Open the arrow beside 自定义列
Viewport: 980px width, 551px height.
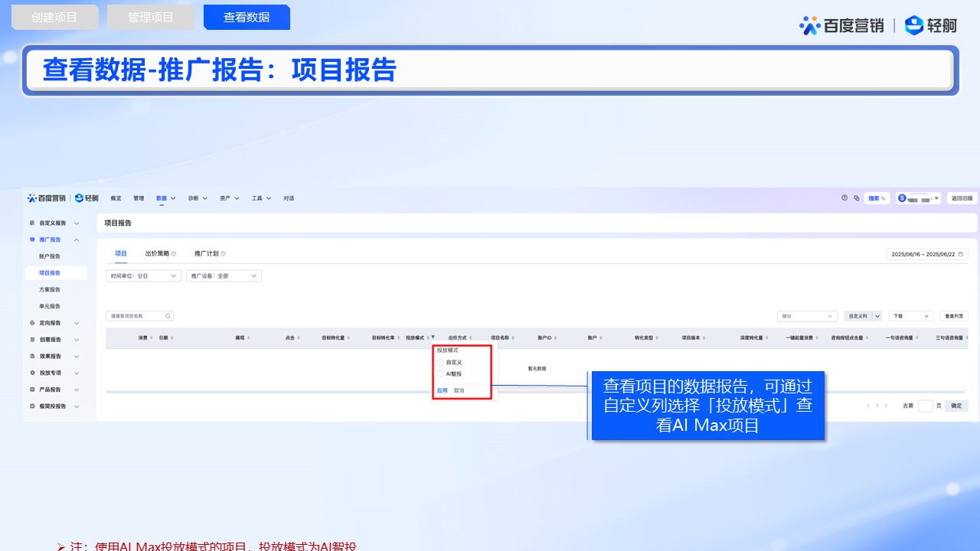point(877,315)
